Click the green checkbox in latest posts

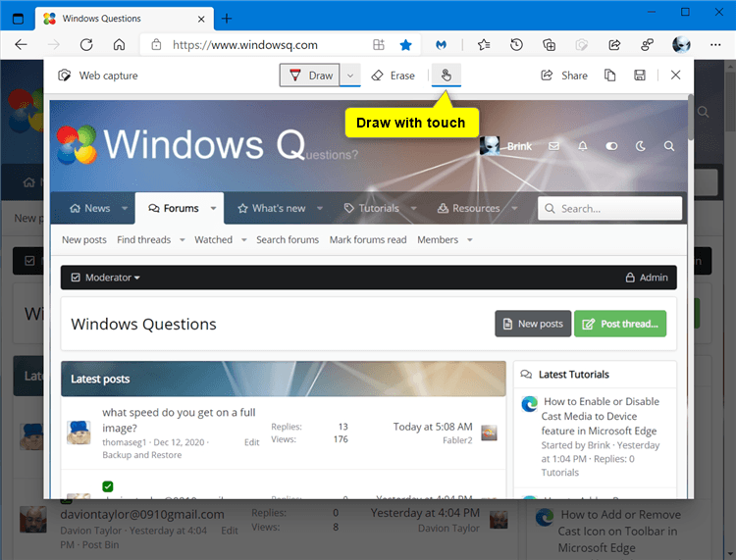point(108,486)
